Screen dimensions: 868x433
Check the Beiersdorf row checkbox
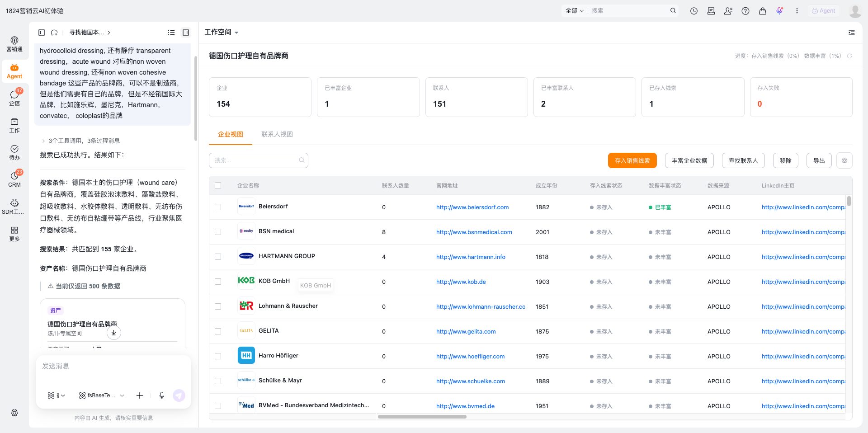[218, 207]
